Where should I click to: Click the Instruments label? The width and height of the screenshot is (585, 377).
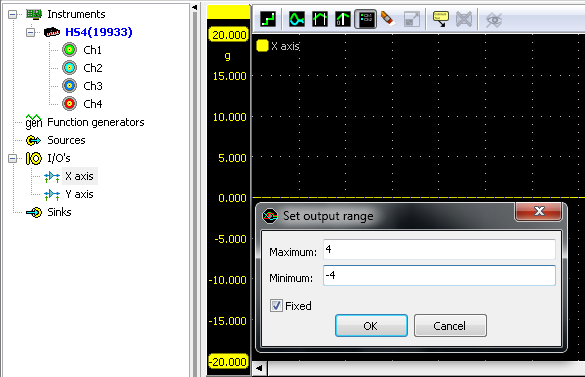[x=76, y=14]
